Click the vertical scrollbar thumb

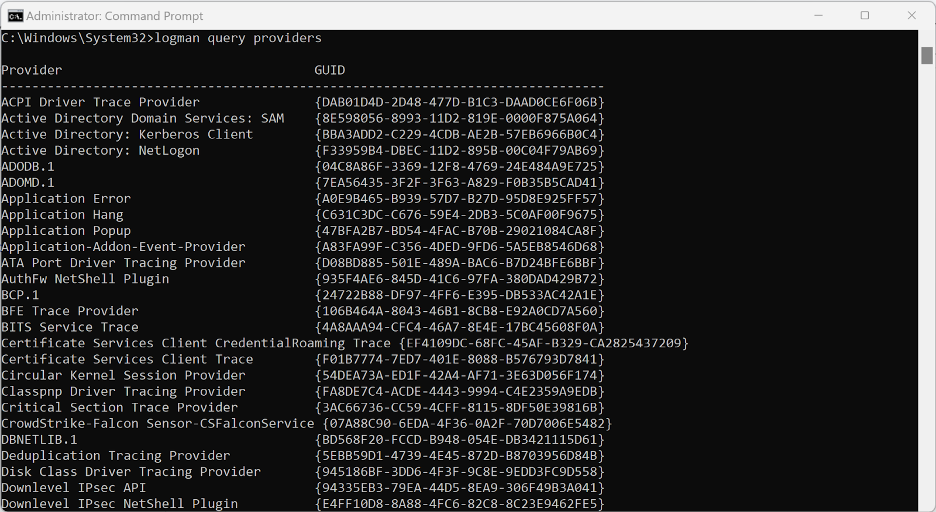[x=927, y=55]
